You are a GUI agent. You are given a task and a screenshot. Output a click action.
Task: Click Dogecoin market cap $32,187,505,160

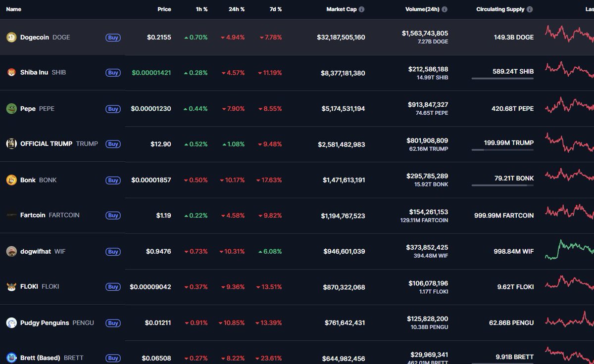pos(341,38)
